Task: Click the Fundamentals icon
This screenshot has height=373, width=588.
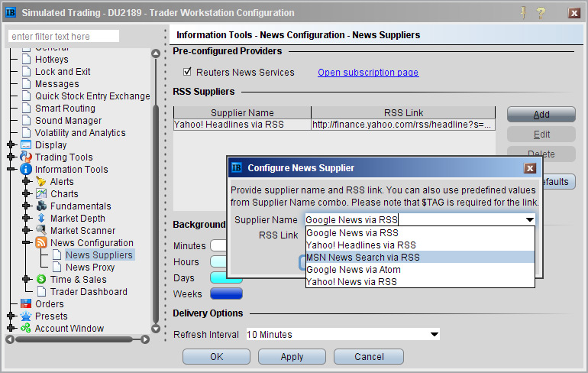Action: coord(41,206)
